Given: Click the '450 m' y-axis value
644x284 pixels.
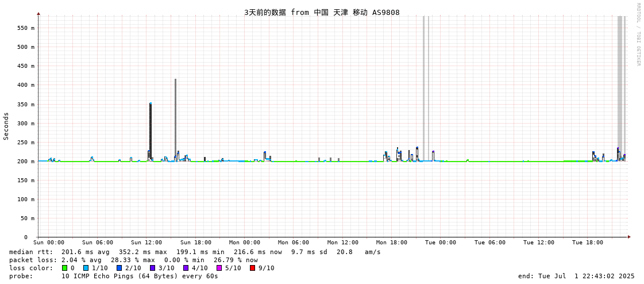Looking at the screenshot, I should (26, 66).
